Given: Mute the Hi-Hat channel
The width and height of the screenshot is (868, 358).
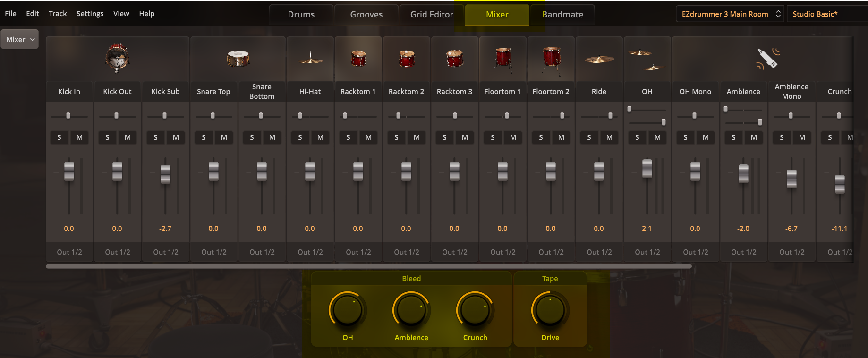Looking at the screenshot, I should (x=320, y=137).
